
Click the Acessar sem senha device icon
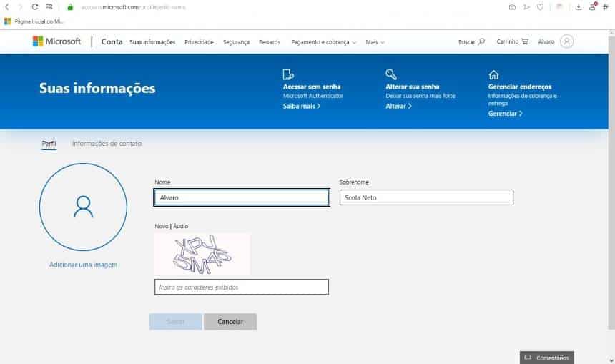pyautogui.click(x=288, y=74)
